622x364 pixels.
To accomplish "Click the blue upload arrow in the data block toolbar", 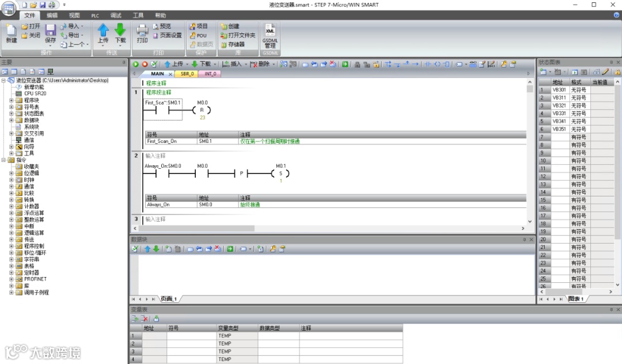I will click(x=147, y=249).
